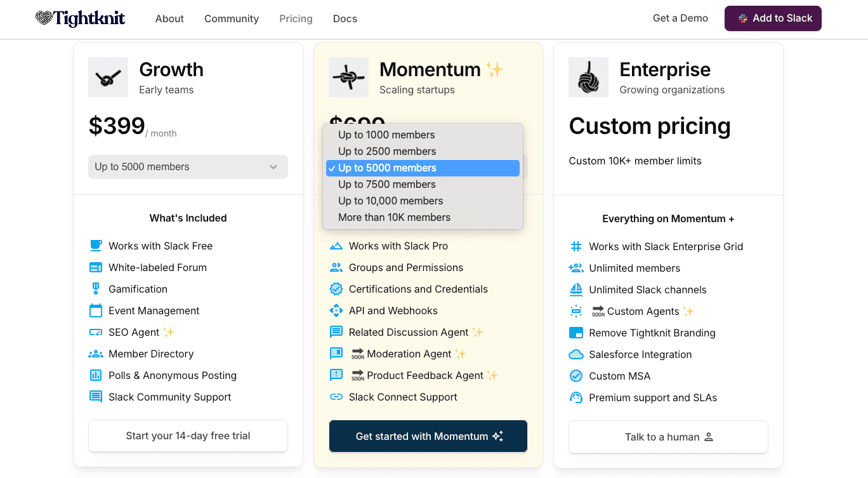Click the API and Webhooks icon
Viewport: 868px width, 478px height.
[x=336, y=310]
